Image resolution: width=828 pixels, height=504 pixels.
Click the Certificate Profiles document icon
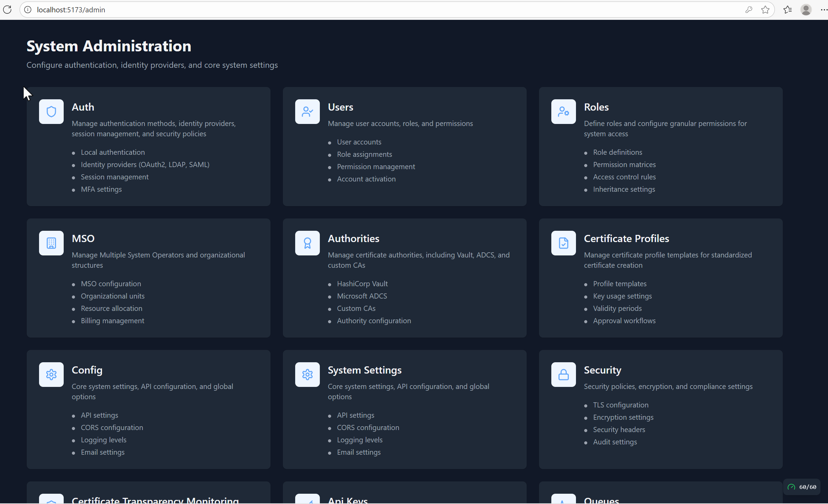pos(563,243)
